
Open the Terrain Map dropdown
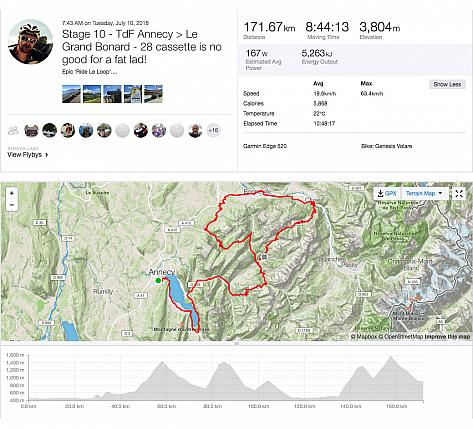[x=424, y=193]
